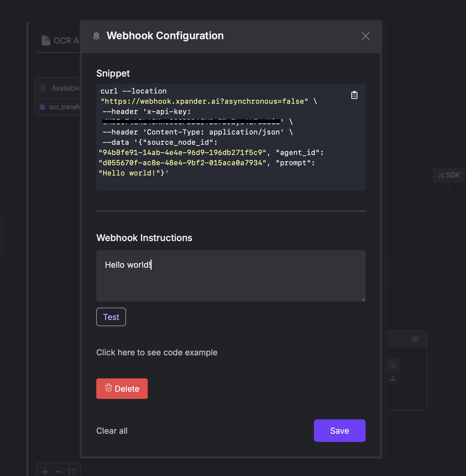Click inside the Webhook Instructions text field
466x476 pixels.
coord(230,276)
